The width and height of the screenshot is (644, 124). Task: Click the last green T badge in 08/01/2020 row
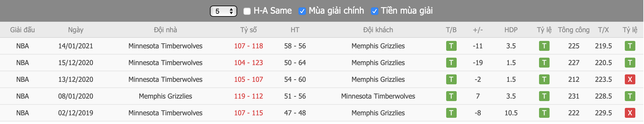pos(630,96)
